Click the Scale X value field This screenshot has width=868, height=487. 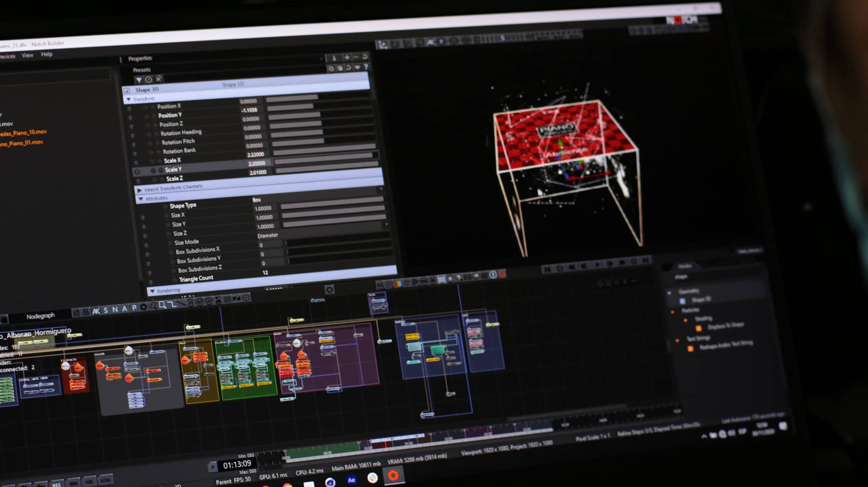(256, 155)
